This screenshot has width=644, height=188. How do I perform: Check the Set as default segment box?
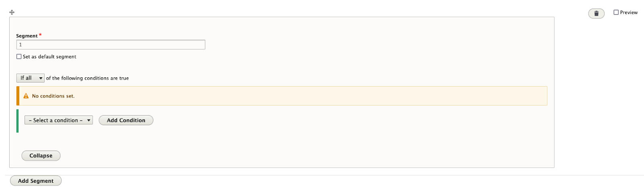pyautogui.click(x=19, y=57)
